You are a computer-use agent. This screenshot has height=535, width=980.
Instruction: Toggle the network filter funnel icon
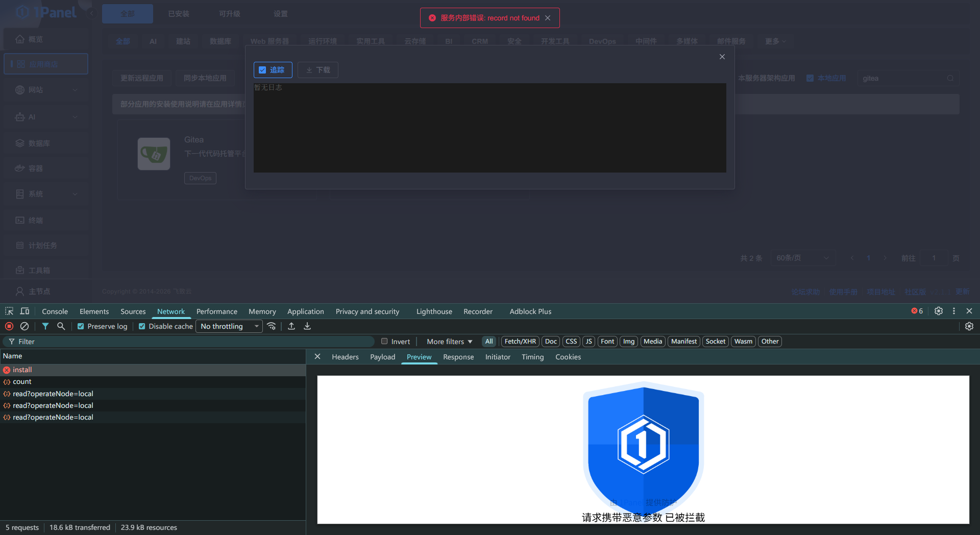45,326
